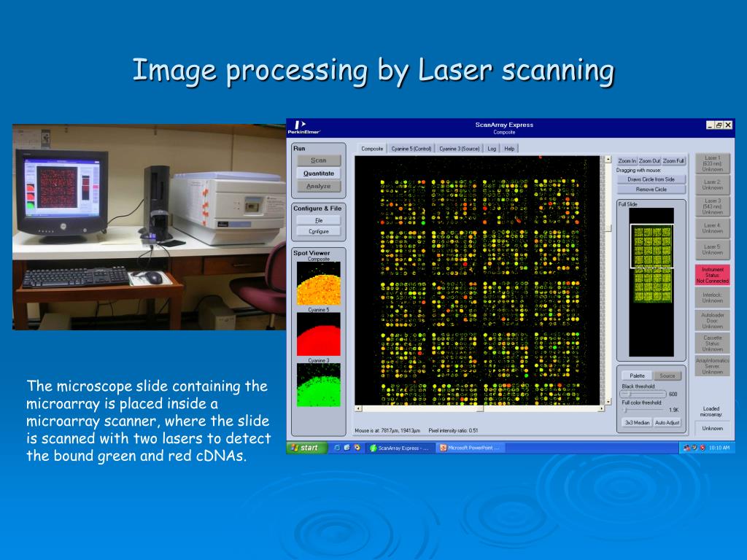This screenshot has height=560, width=747.
Task: Select Draws Circle from Side option
Action: [651, 179]
